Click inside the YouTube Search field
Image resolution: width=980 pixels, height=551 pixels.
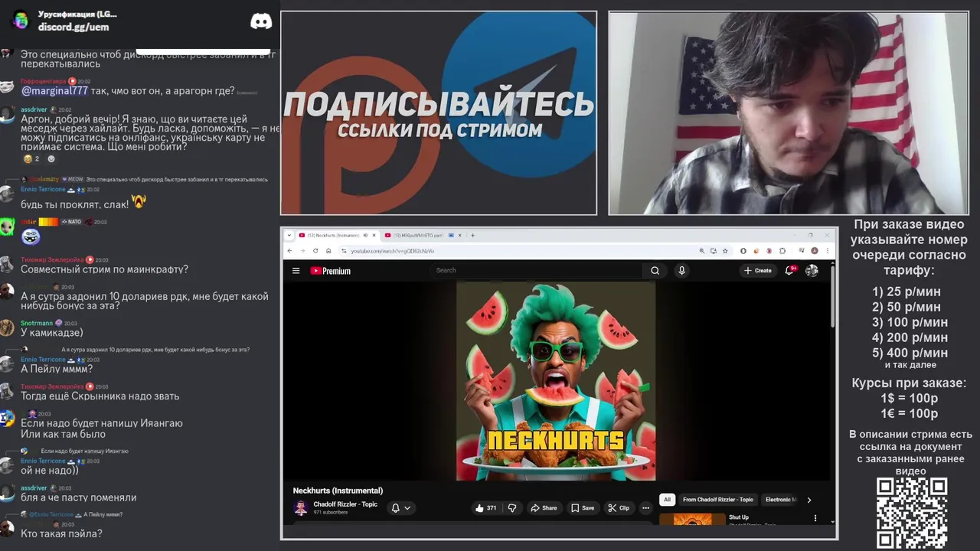[x=536, y=270]
